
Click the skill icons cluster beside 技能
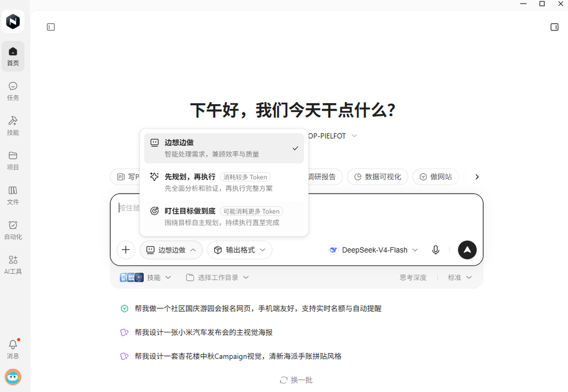coord(132,277)
